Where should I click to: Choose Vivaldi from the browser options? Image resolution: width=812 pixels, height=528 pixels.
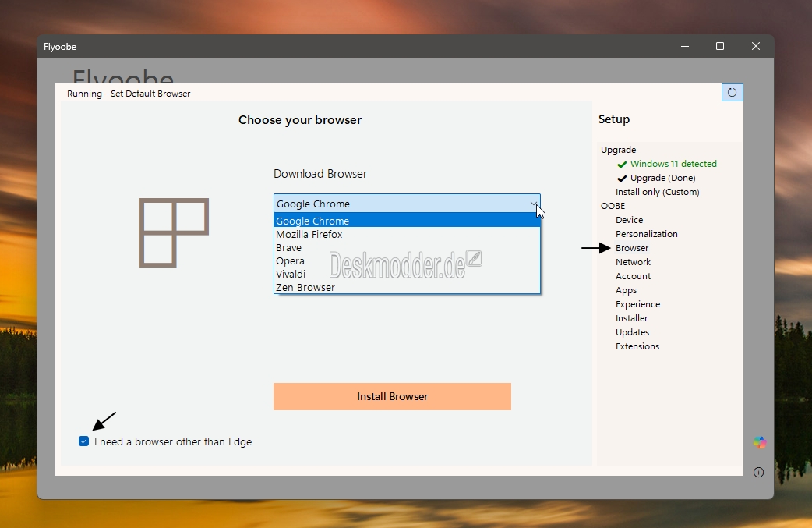pyautogui.click(x=407, y=274)
